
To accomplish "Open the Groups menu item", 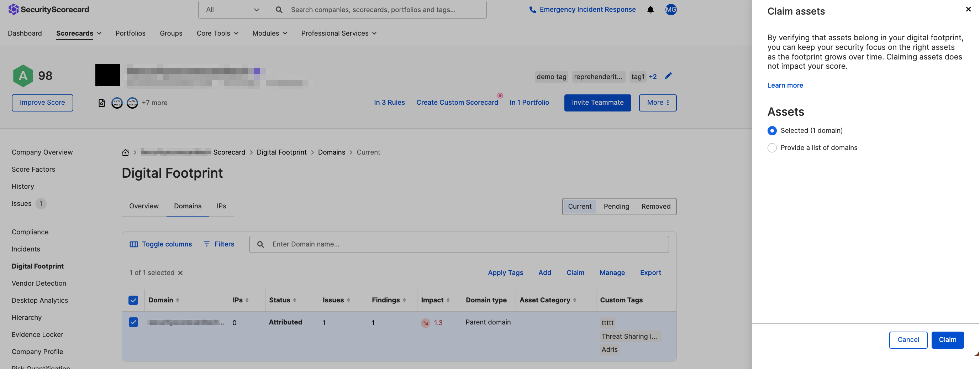I will point(171,33).
